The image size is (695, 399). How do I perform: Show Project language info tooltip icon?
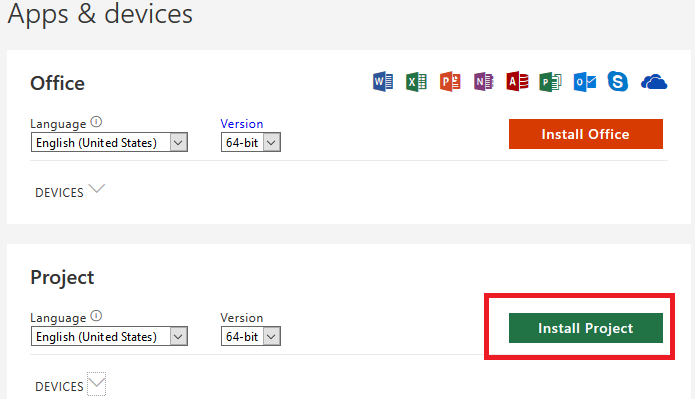(96, 316)
